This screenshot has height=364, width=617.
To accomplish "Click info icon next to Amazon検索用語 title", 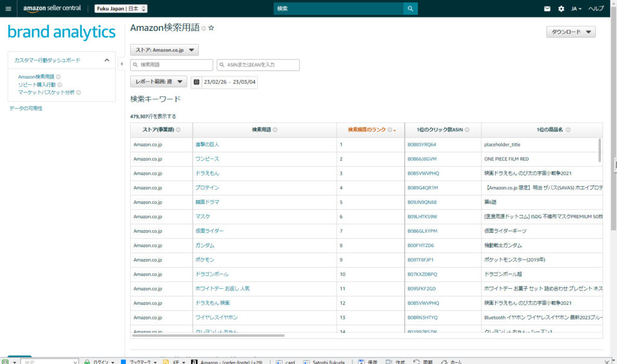I will pos(204,28).
